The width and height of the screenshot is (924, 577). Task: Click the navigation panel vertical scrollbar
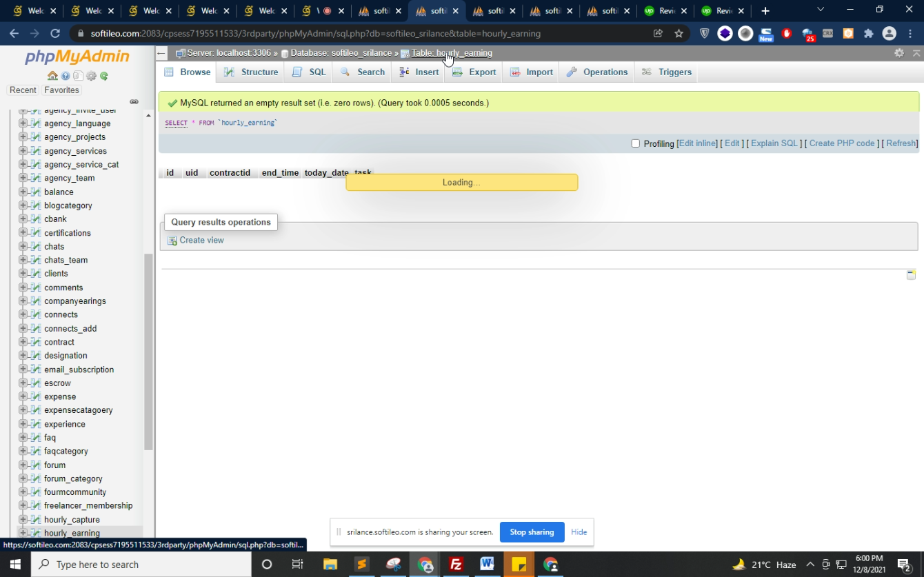point(148,352)
